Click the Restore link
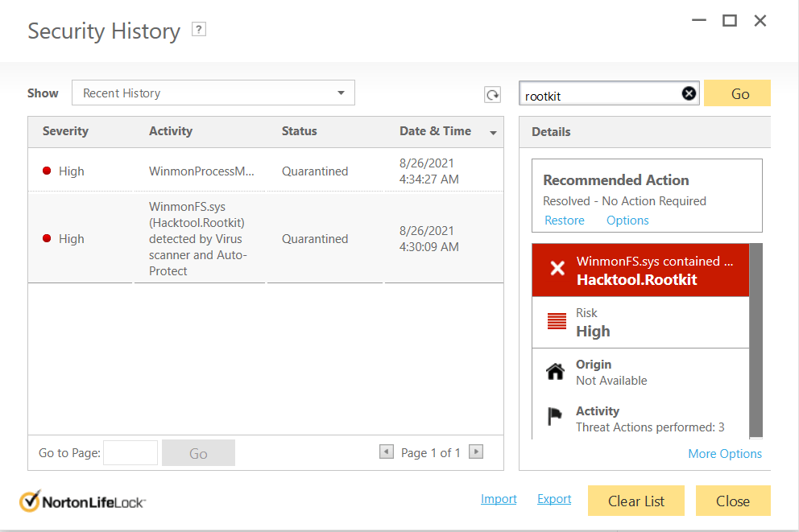 564,221
